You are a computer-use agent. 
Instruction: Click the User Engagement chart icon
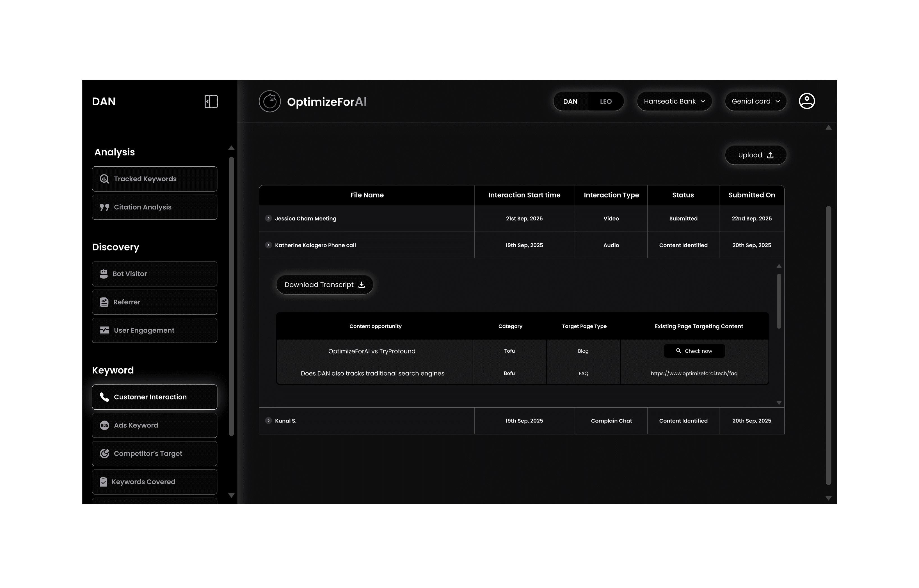coord(104,330)
